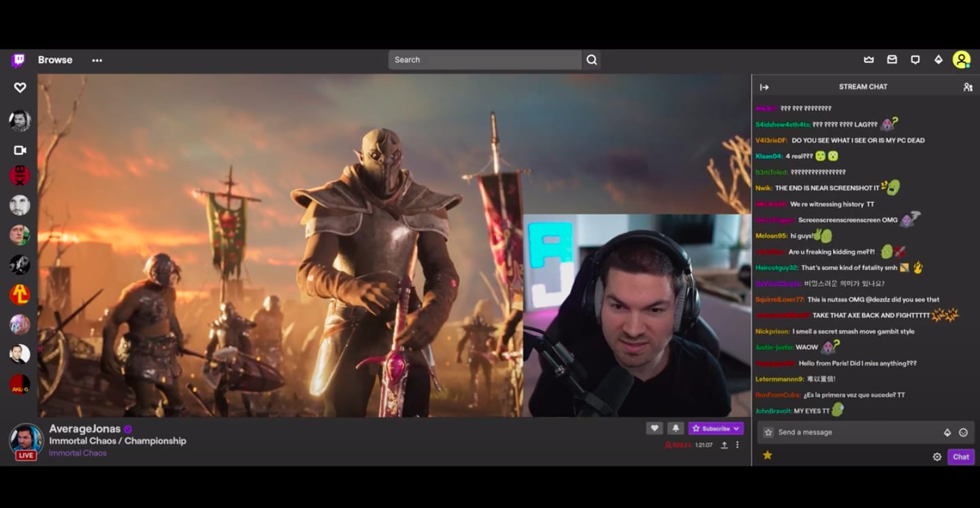Open Prime Loot crown icon

869,60
